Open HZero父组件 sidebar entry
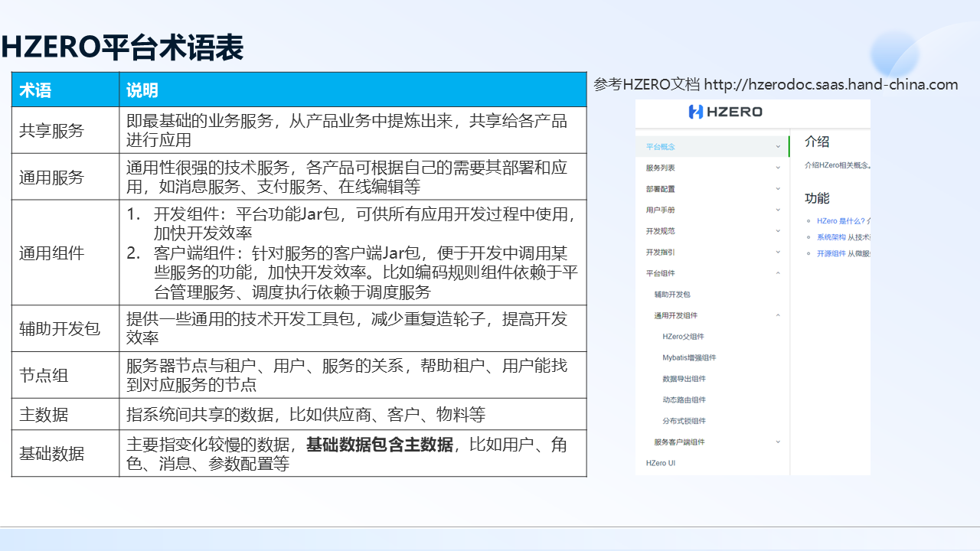 683,336
